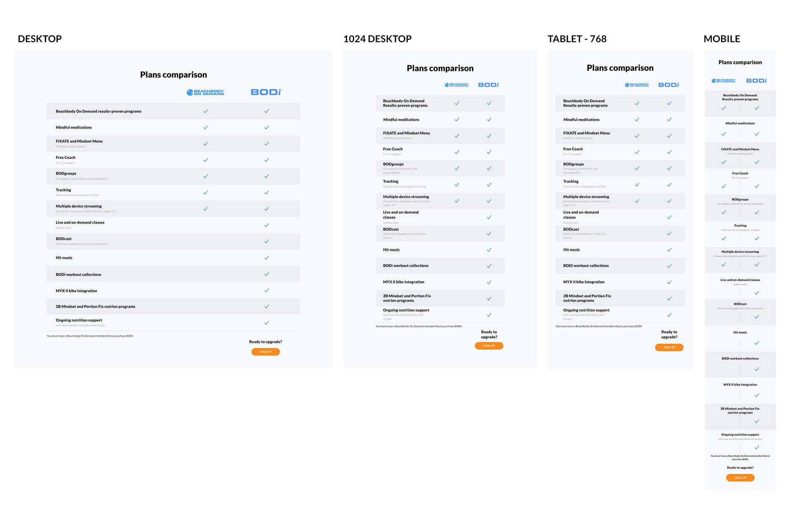
Task: Click the Beachbody On Demand logo in Tablet panel
Action: click(637, 85)
